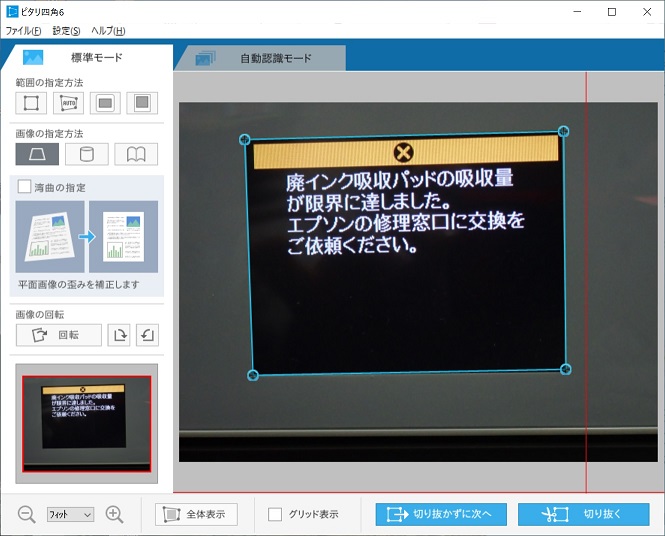This screenshot has width=665, height=536.
Task: Click the distortion correction illustration image
Action: [x=87, y=237]
